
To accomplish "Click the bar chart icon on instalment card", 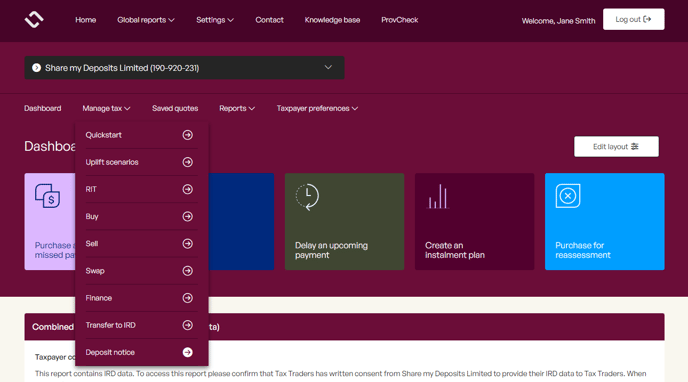I will coord(438,196).
